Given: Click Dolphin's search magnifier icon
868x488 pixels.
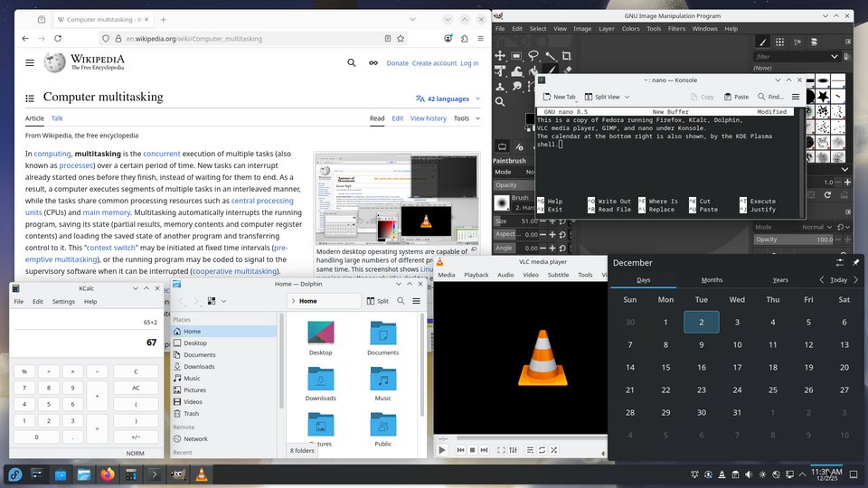Looking at the screenshot, I should (399, 301).
